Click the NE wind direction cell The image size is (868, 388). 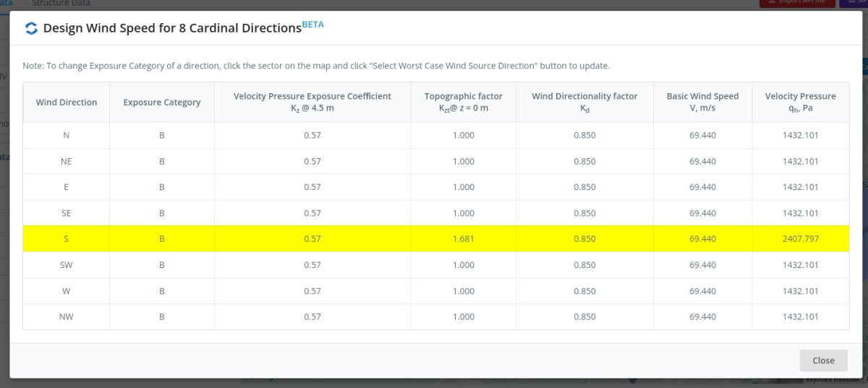click(66, 161)
